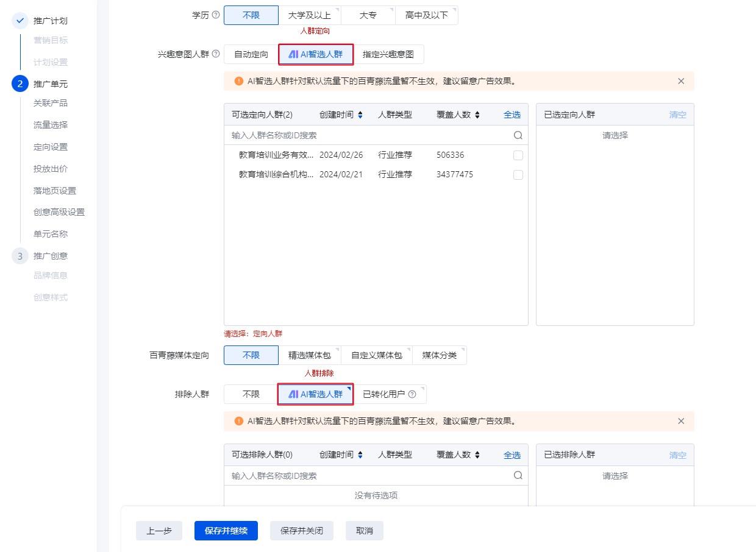This screenshot has width=756, height=552.
Task: Click the audience name 教育培训业务有效...
Action: pyautogui.click(x=277, y=155)
